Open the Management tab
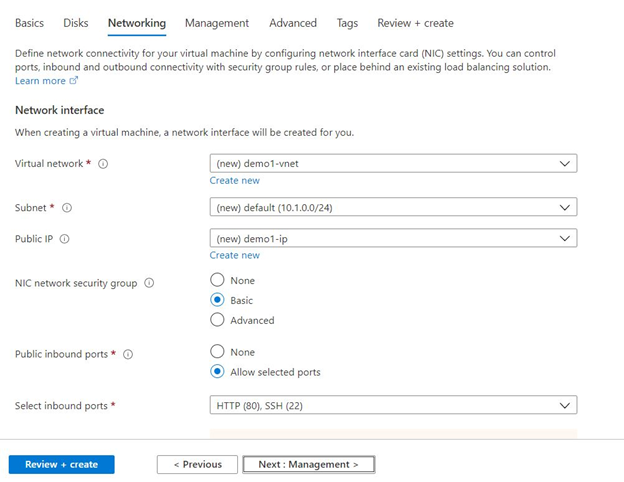 (217, 23)
